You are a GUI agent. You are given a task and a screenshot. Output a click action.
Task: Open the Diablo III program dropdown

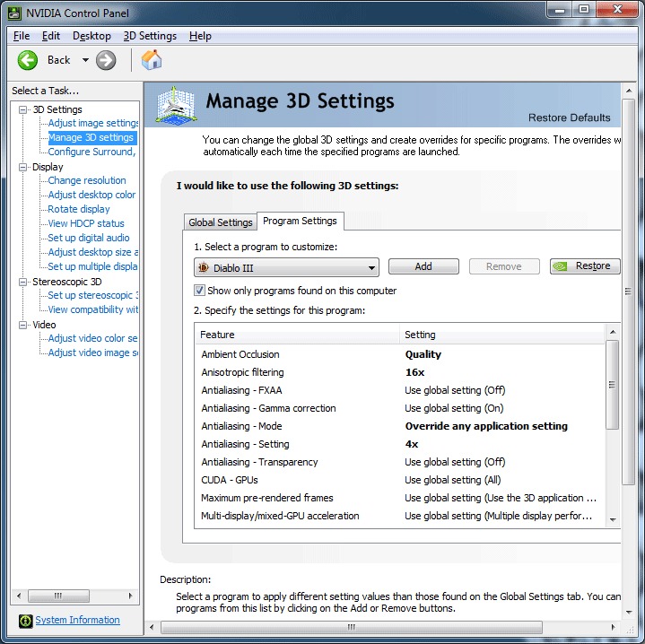pyautogui.click(x=286, y=267)
